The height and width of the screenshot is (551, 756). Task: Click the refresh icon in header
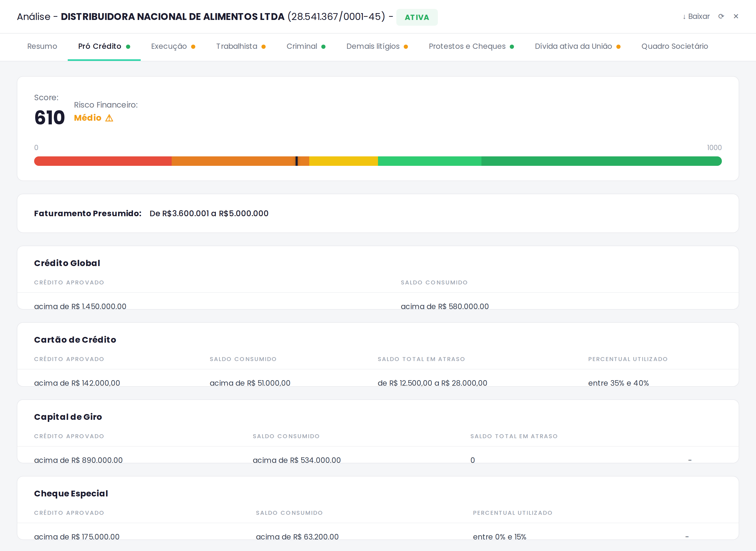[721, 16]
